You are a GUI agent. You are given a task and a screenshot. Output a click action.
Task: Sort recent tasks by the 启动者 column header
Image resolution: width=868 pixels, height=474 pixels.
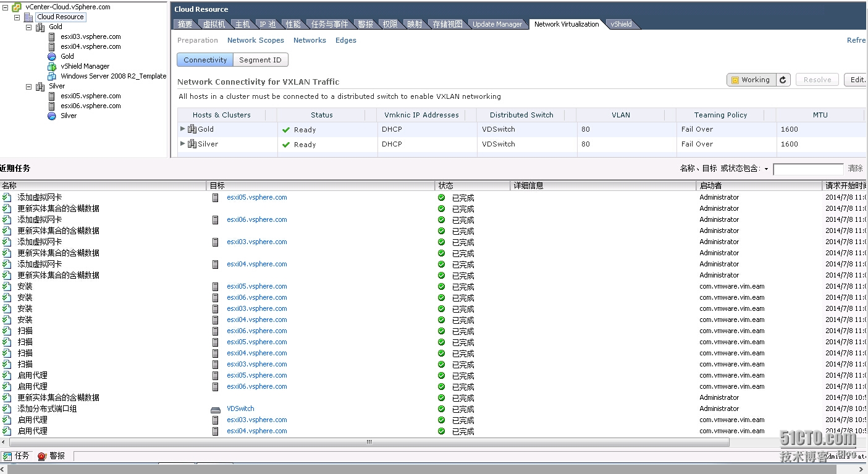[x=759, y=185]
